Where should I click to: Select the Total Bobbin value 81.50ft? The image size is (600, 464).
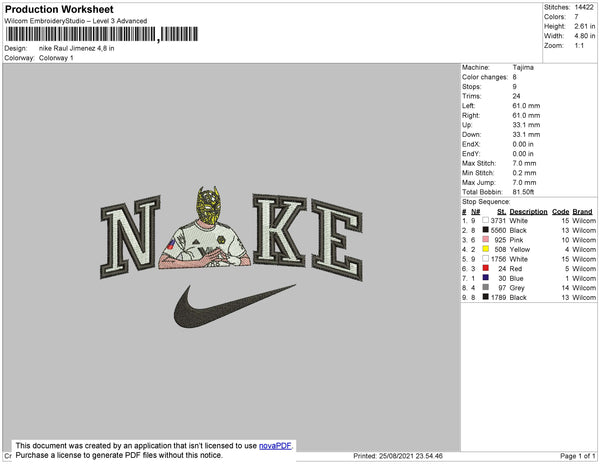(x=523, y=192)
